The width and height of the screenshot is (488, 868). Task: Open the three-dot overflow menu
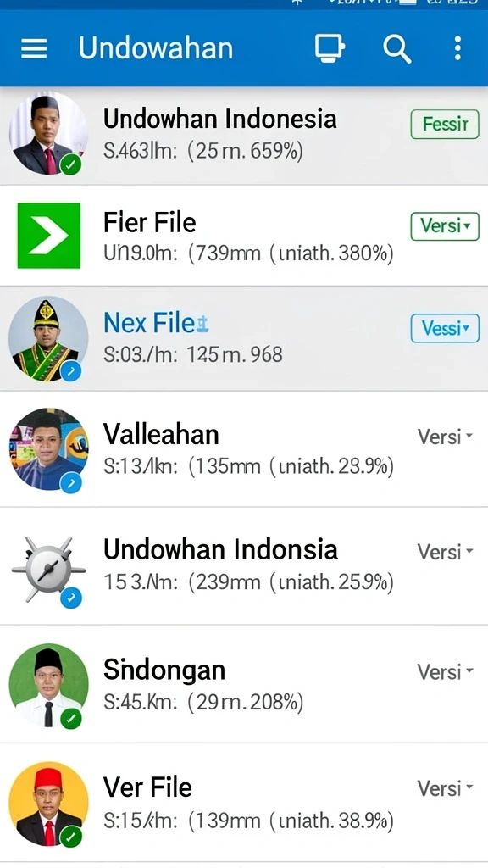pyautogui.click(x=457, y=48)
